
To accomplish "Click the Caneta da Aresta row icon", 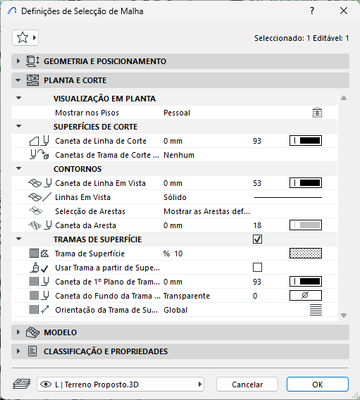I will pos(40,225).
